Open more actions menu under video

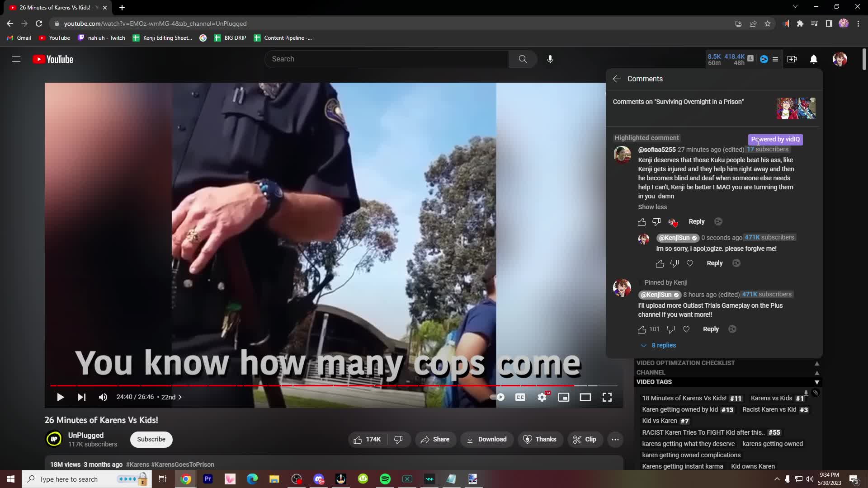click(615, 439)
